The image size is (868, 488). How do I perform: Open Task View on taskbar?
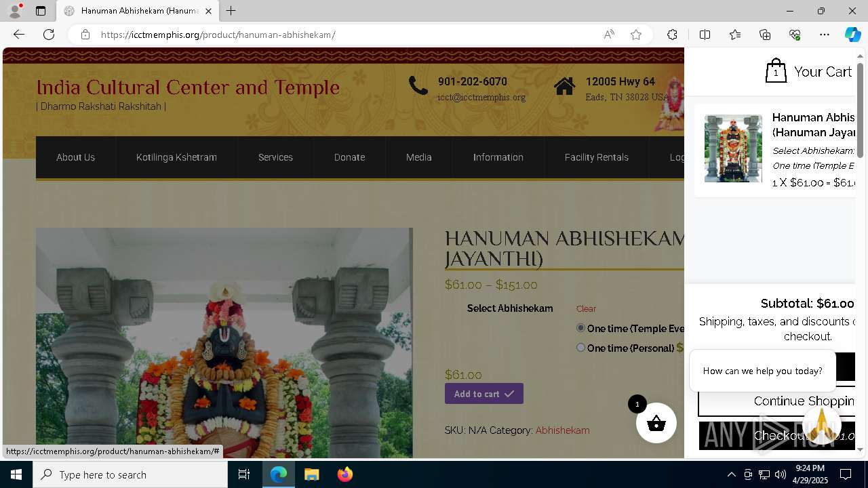point(244,474)
